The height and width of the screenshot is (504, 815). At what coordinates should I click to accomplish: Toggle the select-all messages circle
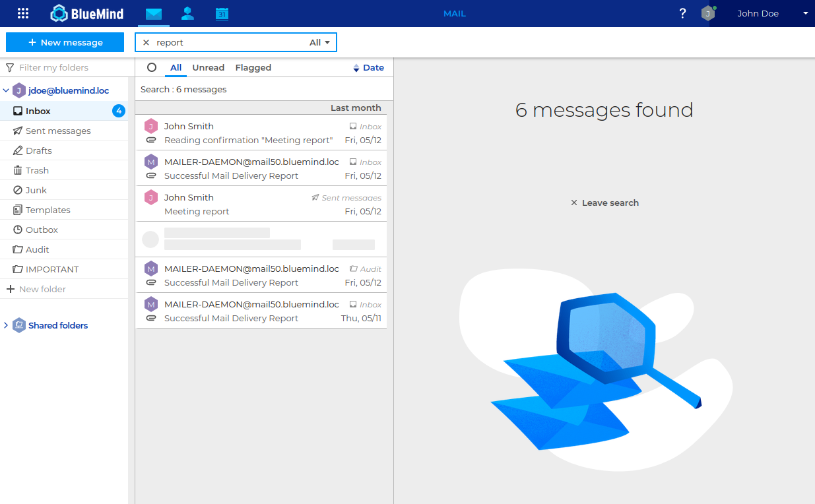click(152, 67)
